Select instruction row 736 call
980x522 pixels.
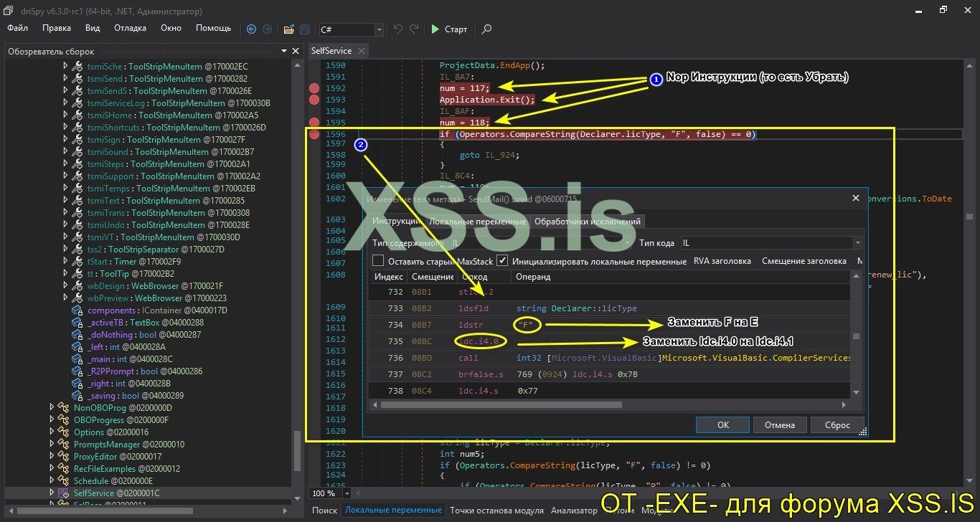[611, 358]
